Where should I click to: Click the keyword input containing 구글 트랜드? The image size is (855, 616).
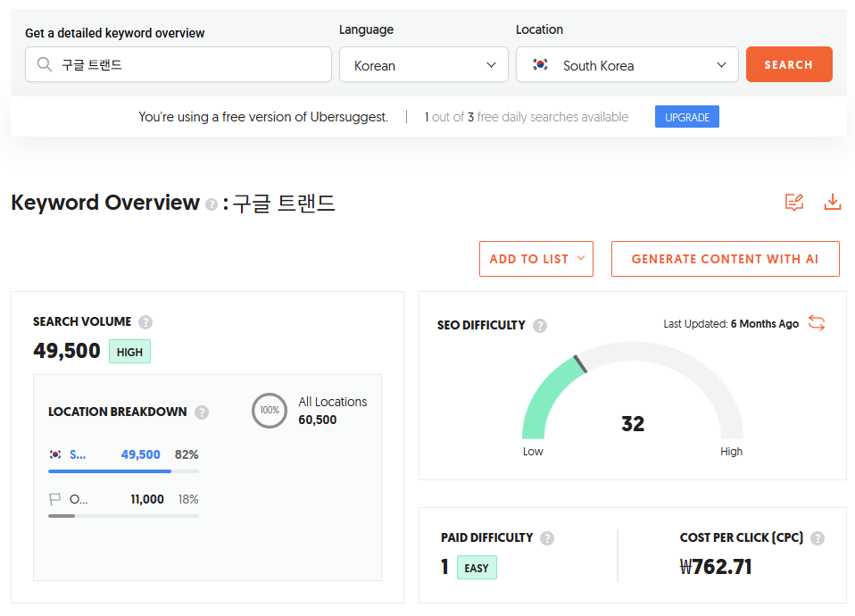[x=178, y=64]
